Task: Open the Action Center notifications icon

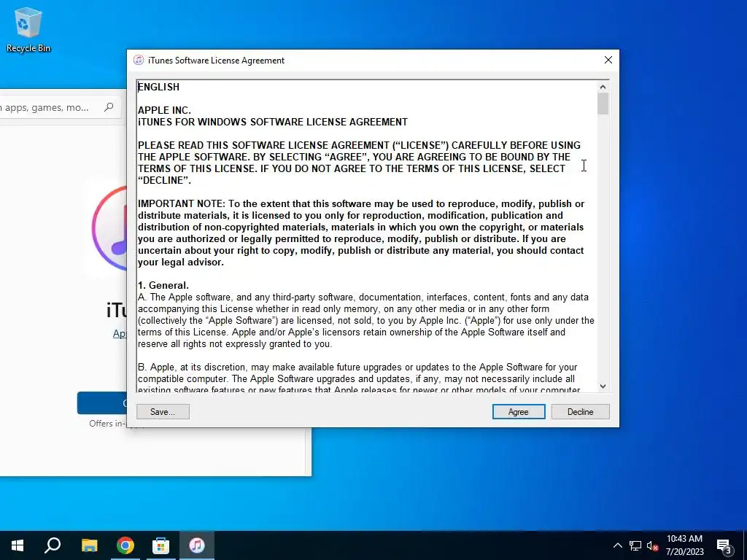Action: point(724,545)
